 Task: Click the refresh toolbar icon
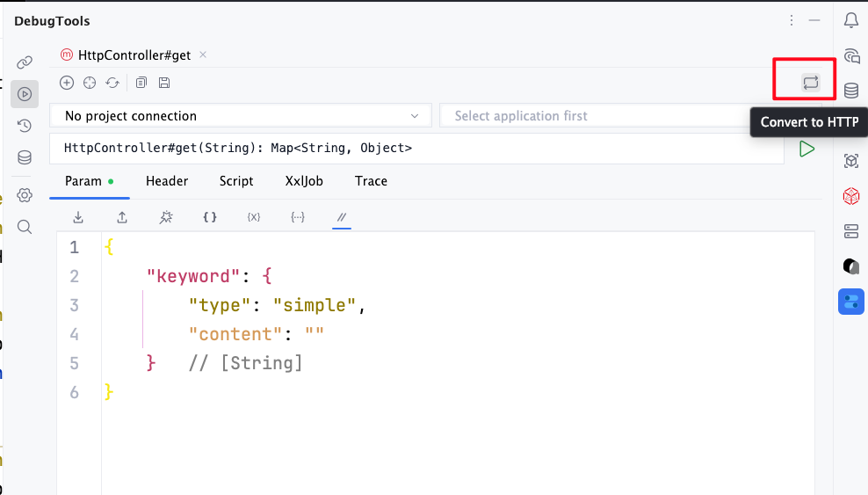(112, 83)
